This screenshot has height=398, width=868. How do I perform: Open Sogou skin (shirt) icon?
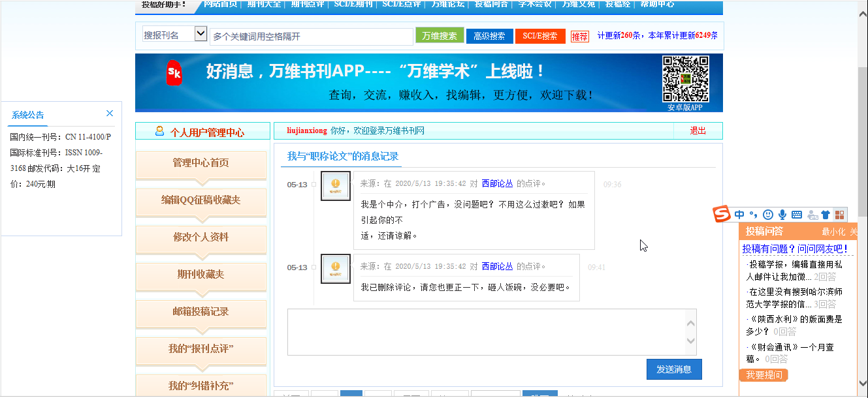point(826,214)
